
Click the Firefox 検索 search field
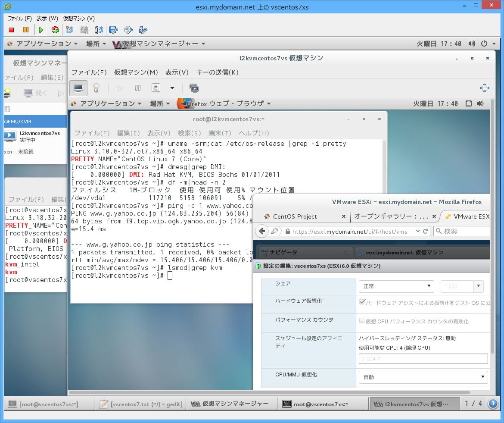(x=462, y=231)
